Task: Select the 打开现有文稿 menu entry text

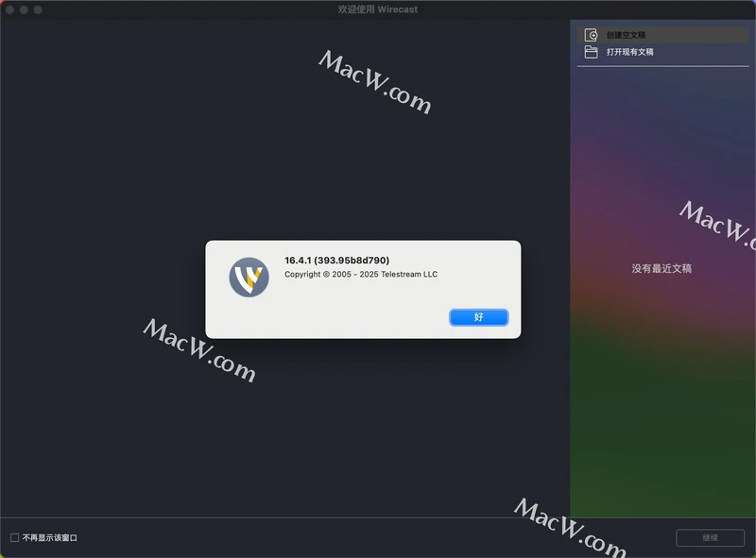Action: pos(629,52)
